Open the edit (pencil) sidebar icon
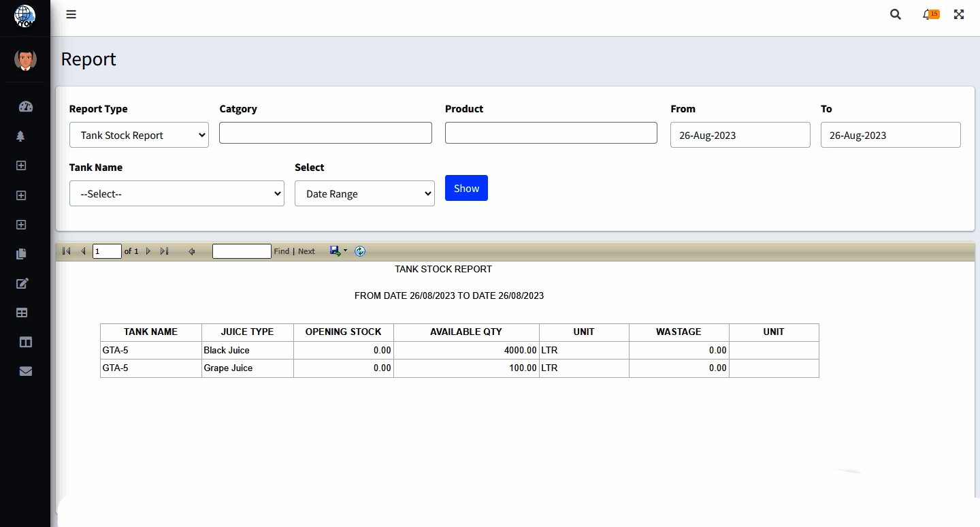Image resolution: width=980 pixels, height=527 pixels. tap(21, 283)
